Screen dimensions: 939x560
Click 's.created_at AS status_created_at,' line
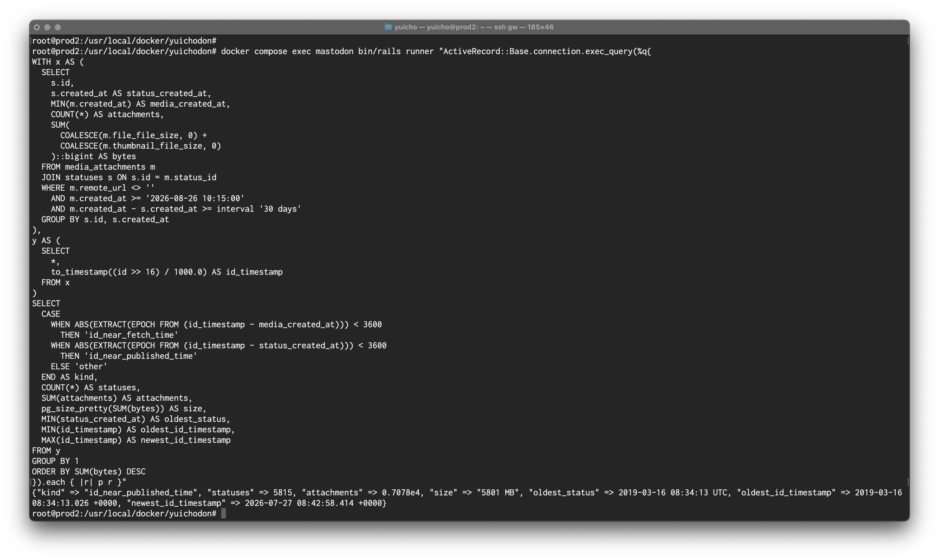[x=131, y=93]
